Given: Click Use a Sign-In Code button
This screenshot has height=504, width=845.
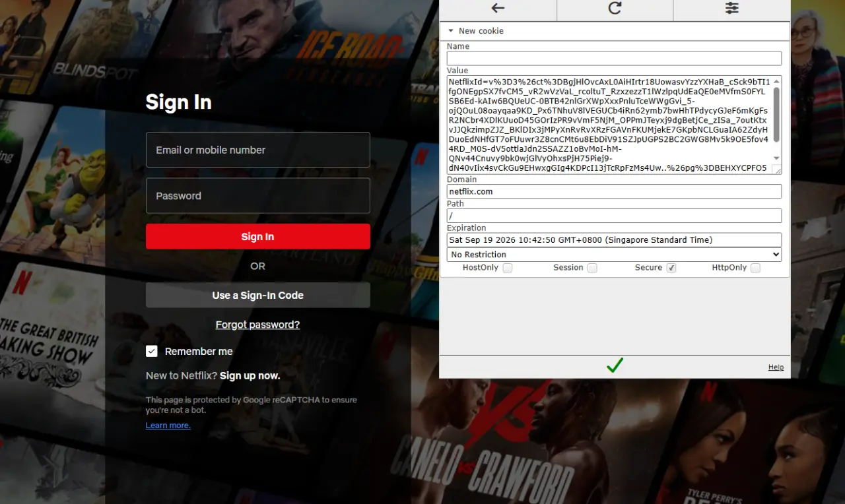Looking at the screenshot, I should coord(257,296).
